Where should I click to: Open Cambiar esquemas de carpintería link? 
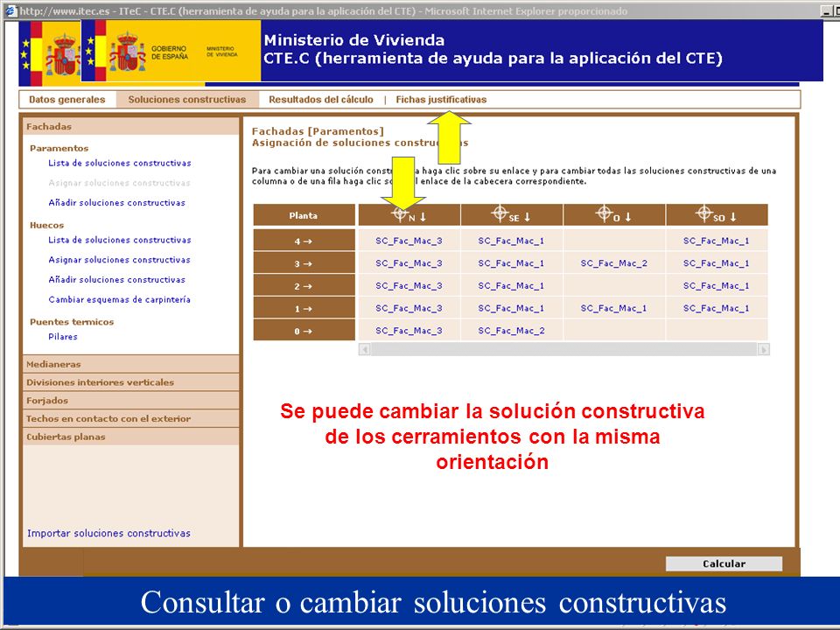pos(120,299)
